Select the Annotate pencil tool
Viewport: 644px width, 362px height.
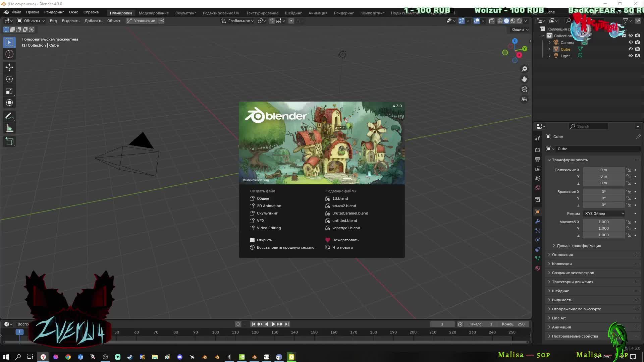9,116
